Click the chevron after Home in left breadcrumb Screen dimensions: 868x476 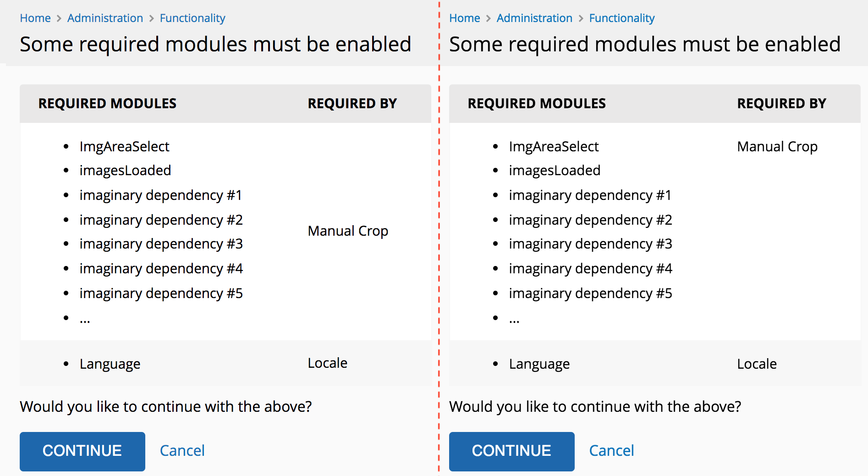(59, 18)
